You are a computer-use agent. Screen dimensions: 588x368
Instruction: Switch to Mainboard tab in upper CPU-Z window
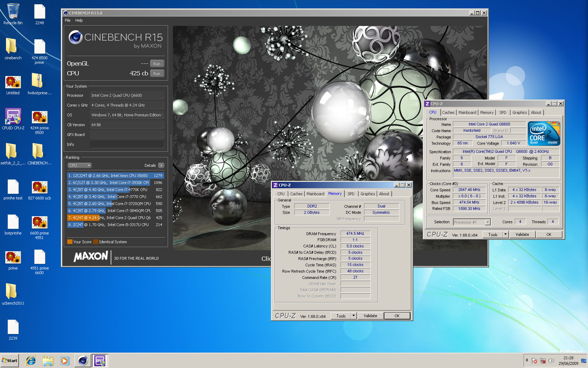click(x=467, y=113)
